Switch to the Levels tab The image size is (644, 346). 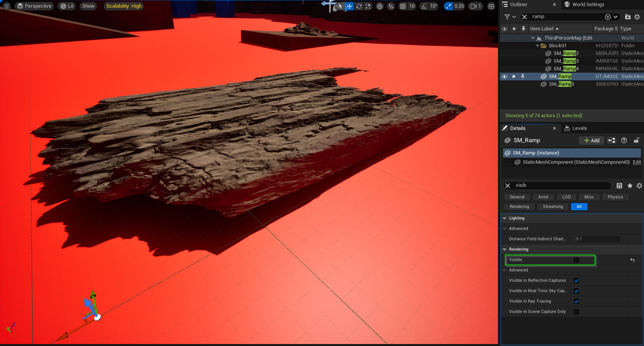(x=576, y=128)
